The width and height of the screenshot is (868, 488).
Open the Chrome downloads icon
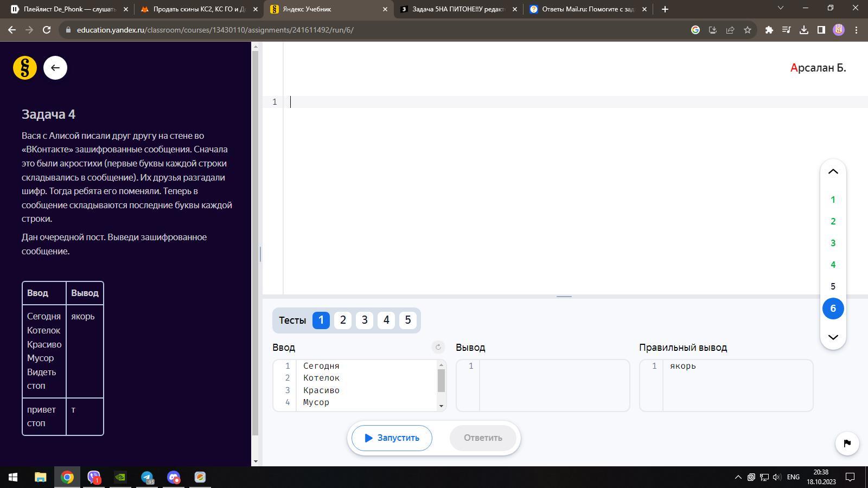803,30
